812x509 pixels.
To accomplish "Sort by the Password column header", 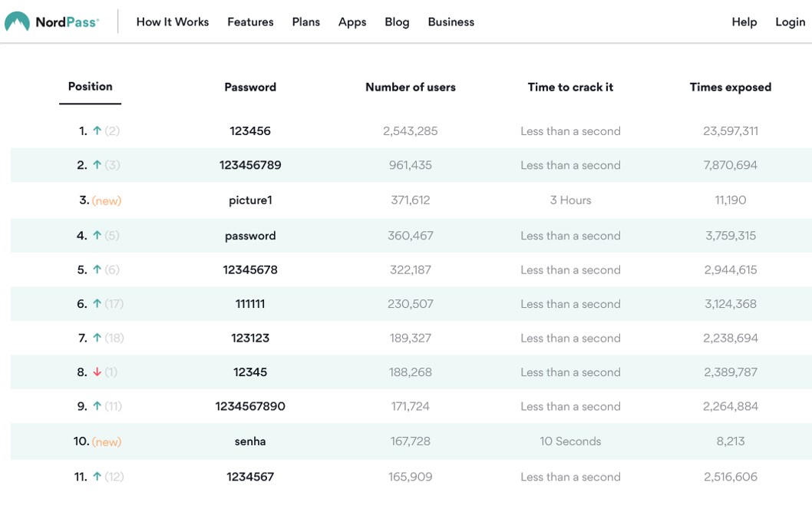I will click(250, 87).
